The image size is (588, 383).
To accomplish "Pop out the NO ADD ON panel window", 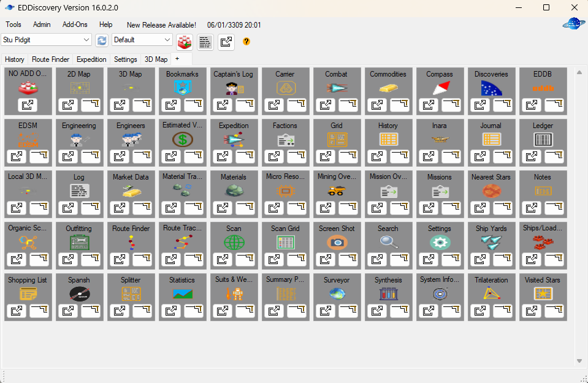I will pyautogui.click(x=28, y=105).
